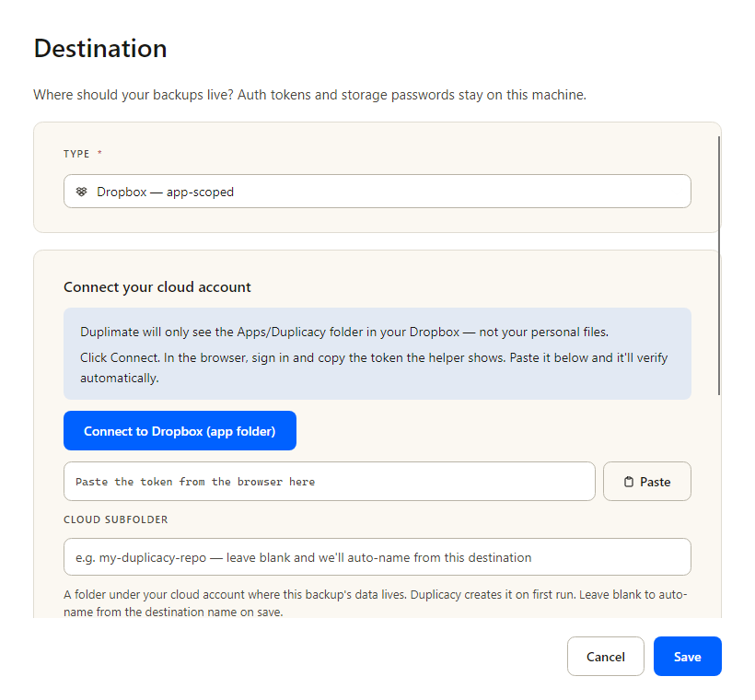Click Connect to Dropbox (app folder) button
Viewport: 755px width, 700px height.
(180, 431)
